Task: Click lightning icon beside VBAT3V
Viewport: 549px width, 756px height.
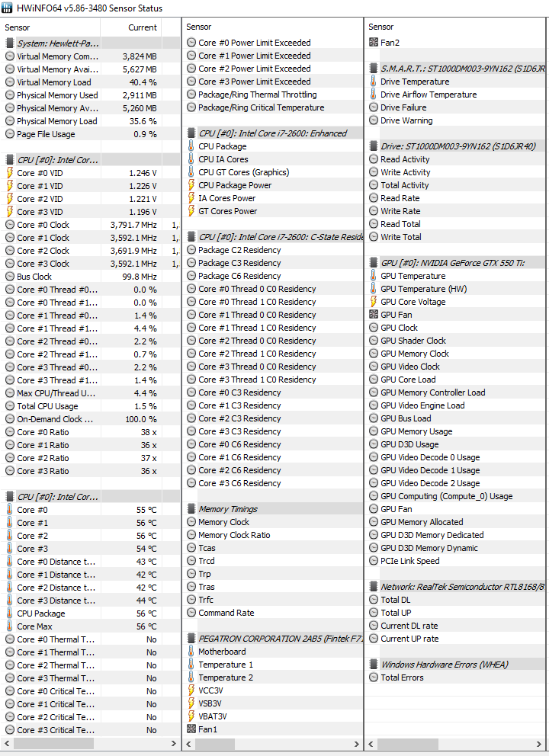Action: pos(191,716)
